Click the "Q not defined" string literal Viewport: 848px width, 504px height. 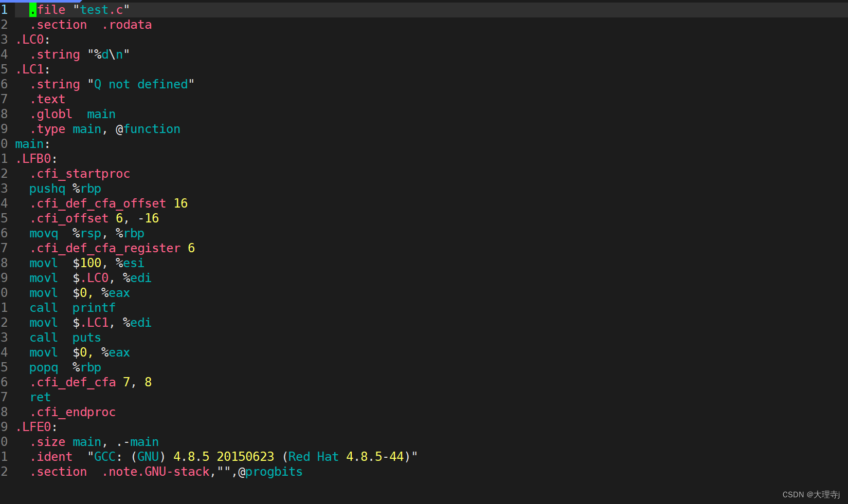(141, 84)
